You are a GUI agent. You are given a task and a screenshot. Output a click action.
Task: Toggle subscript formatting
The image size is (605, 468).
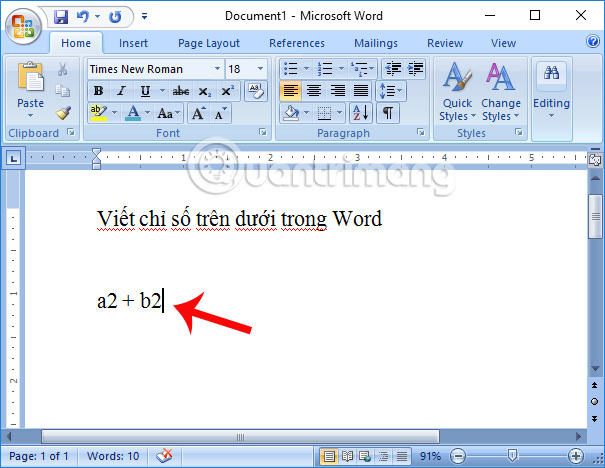[204, 91]
